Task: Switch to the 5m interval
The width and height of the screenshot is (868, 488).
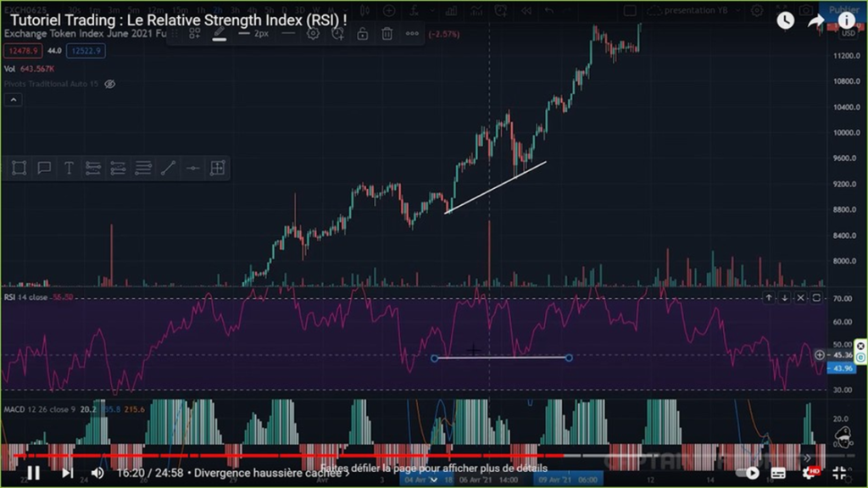Action: click(133, 10)
